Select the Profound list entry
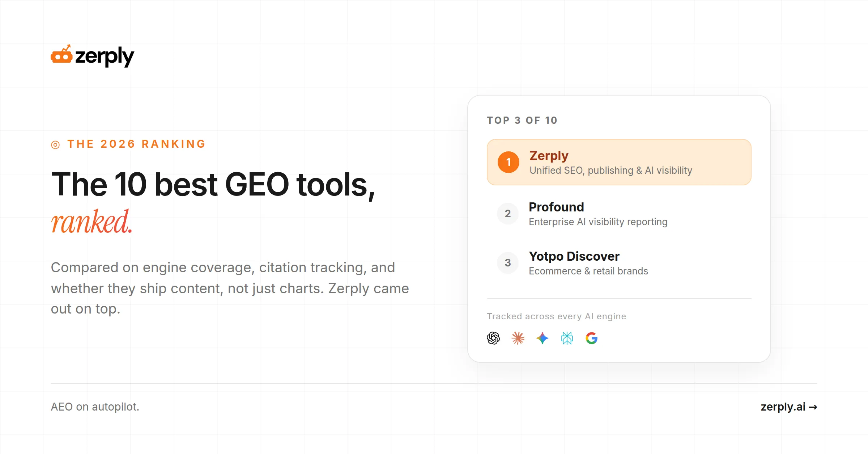The width and height of the screenshot is (868, 454). [619, 214]
